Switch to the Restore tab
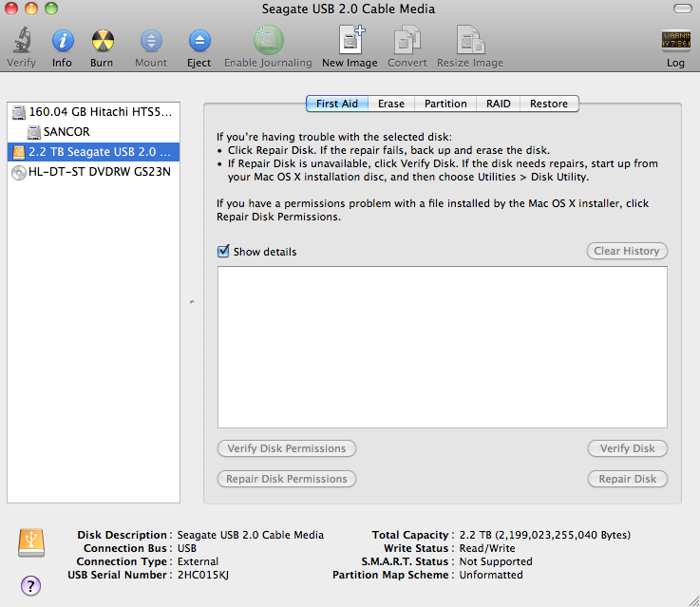The height and width of the screenshot is (607, 700). click(x=549, y=104)
